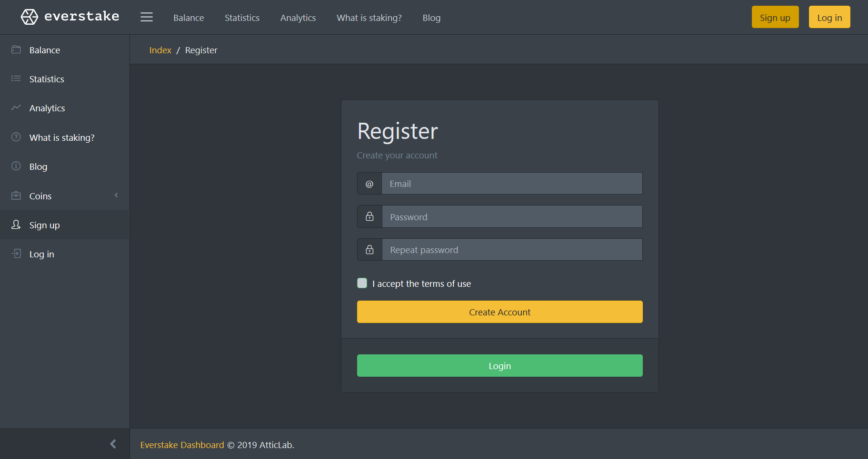Viewport: 868px width, 459px height.
Task: Click the question mark icon for staking
Action: pyautogui.click(x=16, y=137)
